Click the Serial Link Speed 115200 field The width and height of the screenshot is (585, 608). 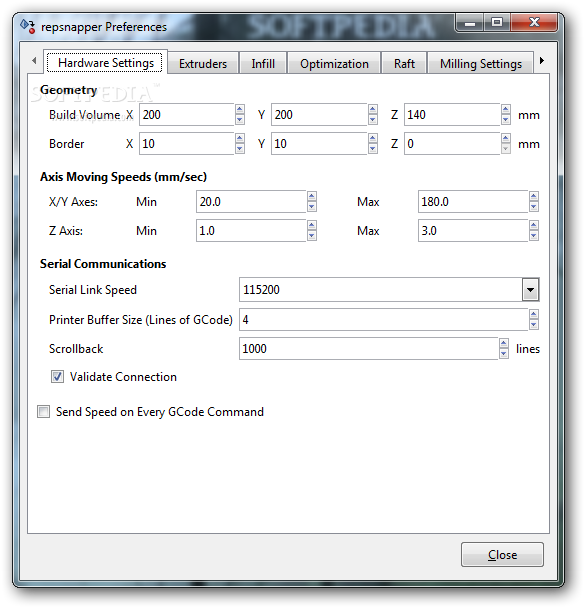[x=381, y=290]
